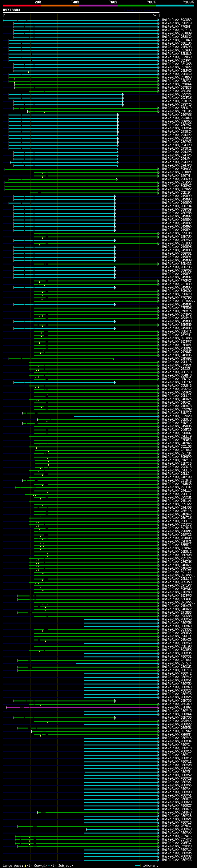This screenshot has width=197, height=868.
Task: Select the UniRef100_Q84ZN6 label
Action: pyautogui.click(x=177, y=562)
